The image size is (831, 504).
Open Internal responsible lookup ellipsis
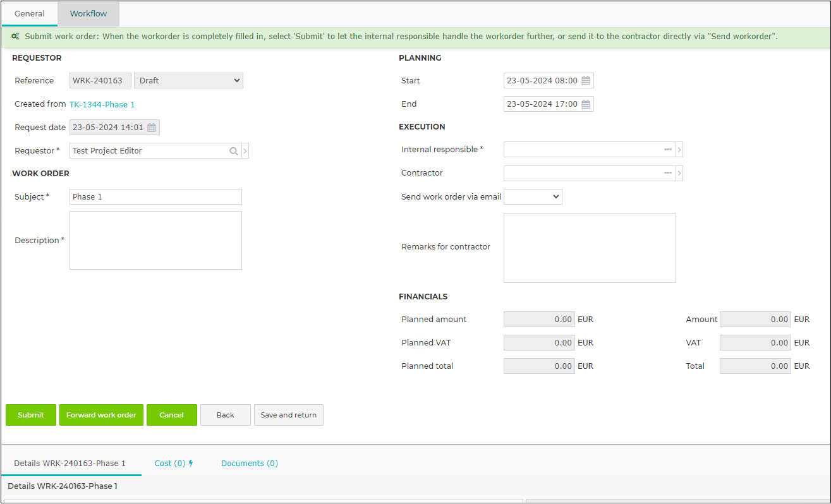[x=668, y=150]
